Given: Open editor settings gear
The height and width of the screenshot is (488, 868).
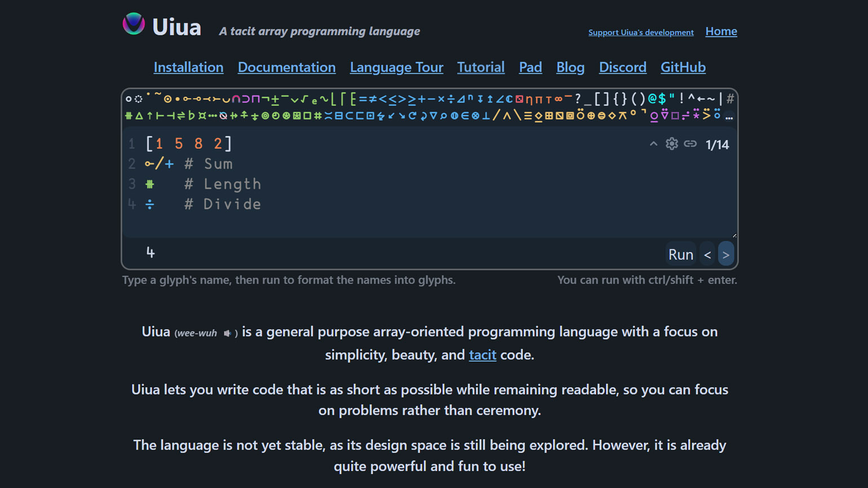Looking at the screenshot, I should (671, 144).
